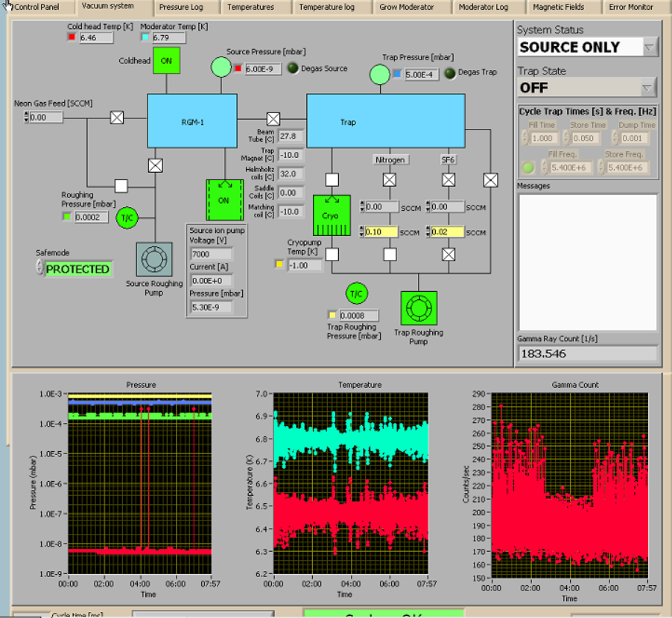Click the Cryo pump icon
672x618 pixels.
click(331, 215)
